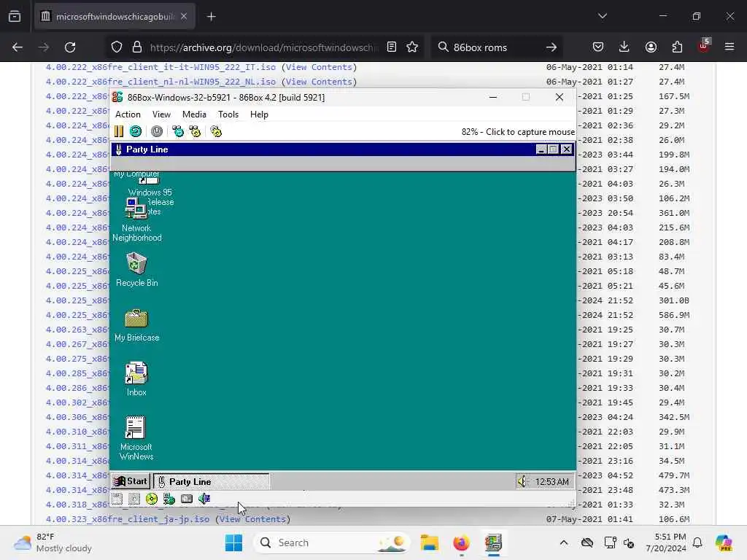
Task: Open Firefox reader view icon
Action: [392, 47]
